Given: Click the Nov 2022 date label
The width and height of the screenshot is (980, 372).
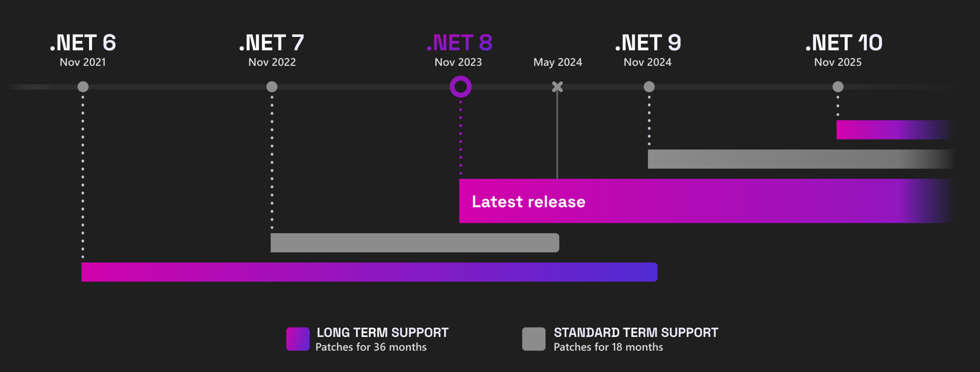Looking at the screenshot, I should 272,62.
